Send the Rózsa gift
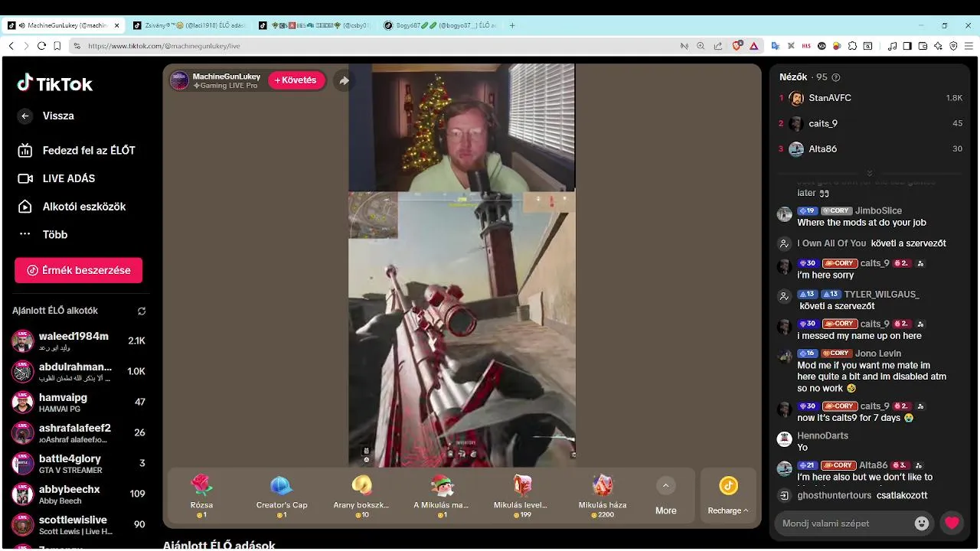This screenshot has height=551, width=980. 201,495
